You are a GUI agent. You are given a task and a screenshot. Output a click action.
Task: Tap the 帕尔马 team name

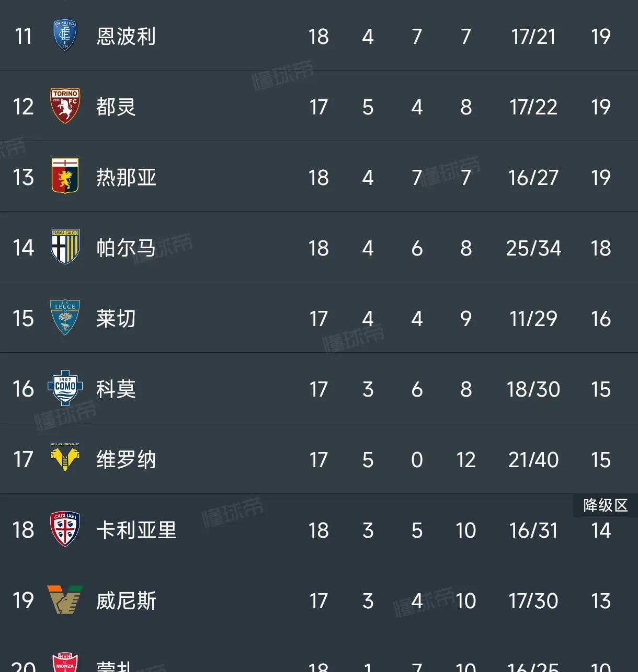pos(126,248)
